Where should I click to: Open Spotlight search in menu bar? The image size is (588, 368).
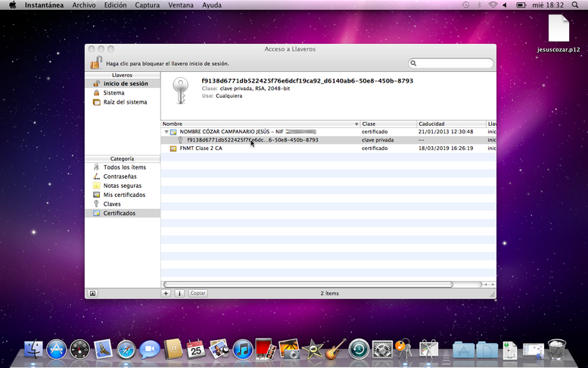[x=575, y=5]
